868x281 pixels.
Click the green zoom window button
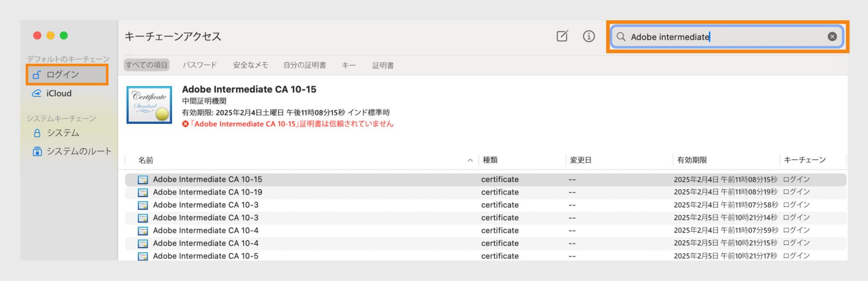click(x=64, y=35)
